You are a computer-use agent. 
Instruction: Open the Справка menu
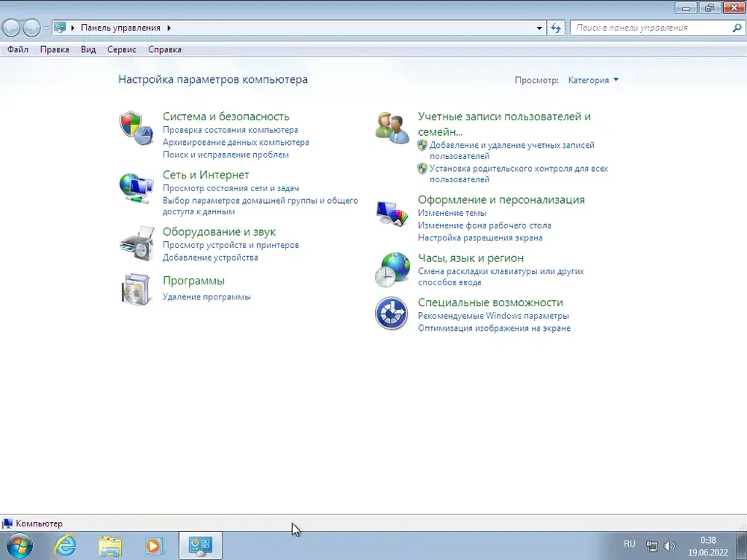click(164, 49)
